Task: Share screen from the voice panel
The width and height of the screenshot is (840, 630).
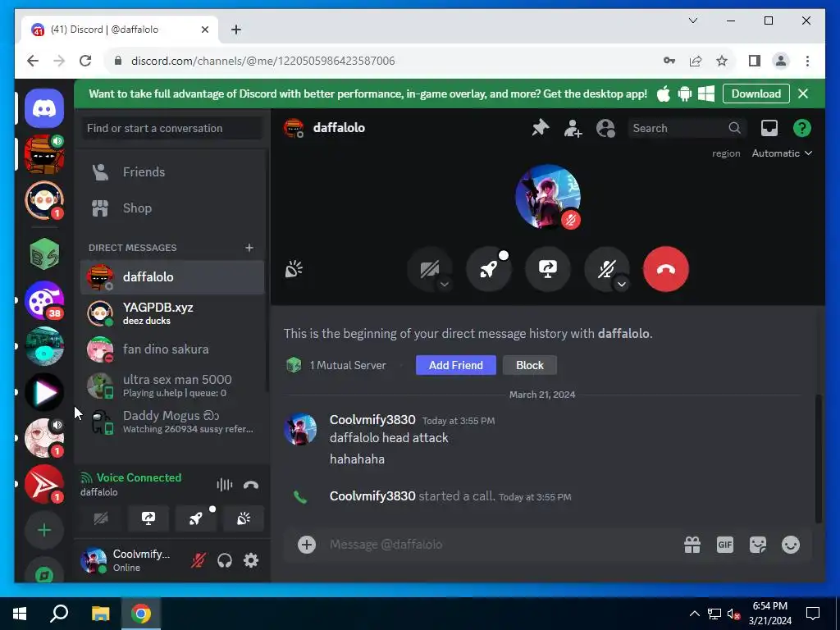Action: point(148,518)
